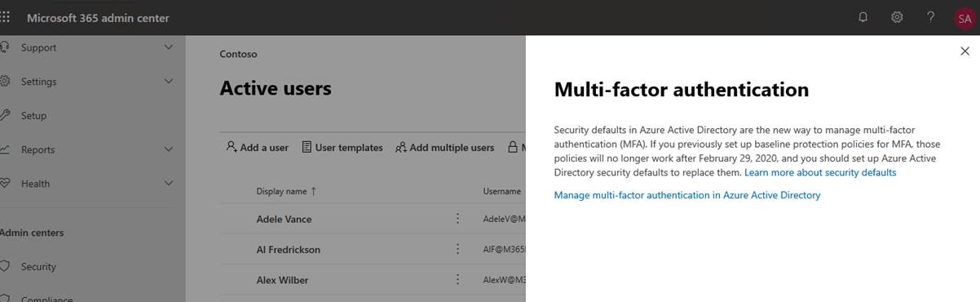Viewport: 980px width, 302px height.
Task: Click Alex Wilber's username cell
Action: tap(504, 281)
